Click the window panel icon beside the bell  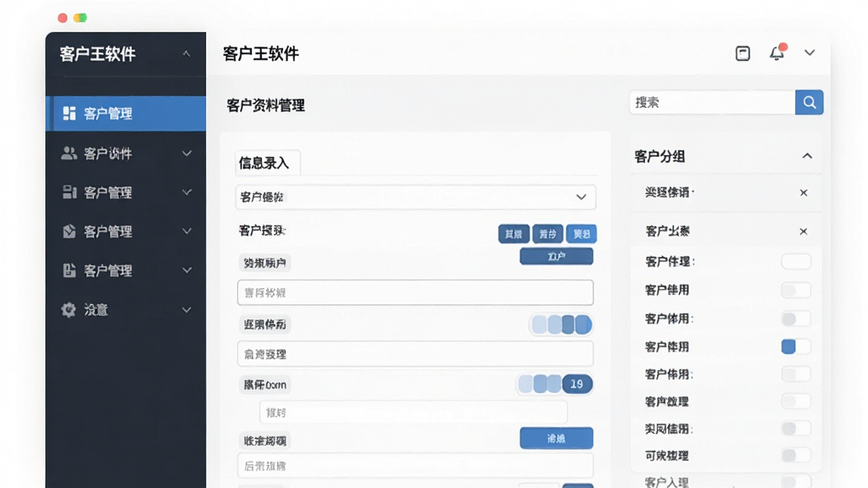click(x=743, y=53)
